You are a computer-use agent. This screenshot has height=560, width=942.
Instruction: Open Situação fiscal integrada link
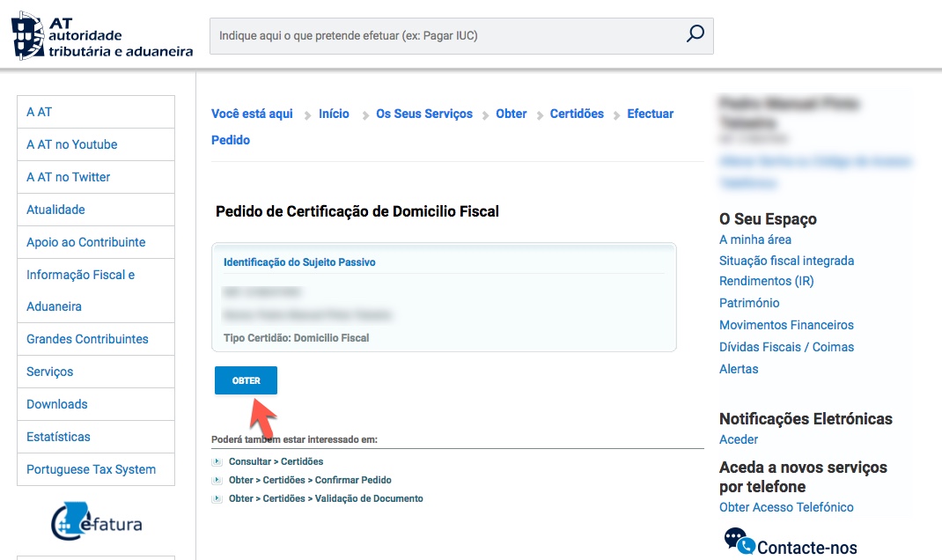786,261
